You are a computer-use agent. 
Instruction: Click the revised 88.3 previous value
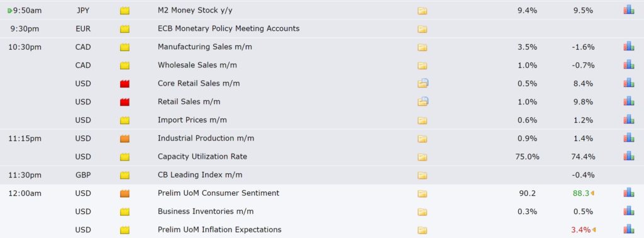pyautogui.click(x=581, y=193)
